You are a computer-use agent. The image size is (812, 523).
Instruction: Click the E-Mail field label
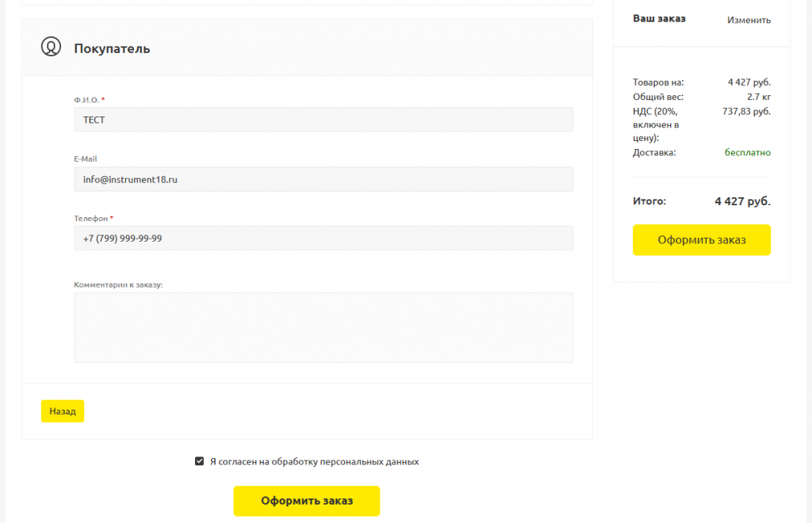(x=86, y=158)
